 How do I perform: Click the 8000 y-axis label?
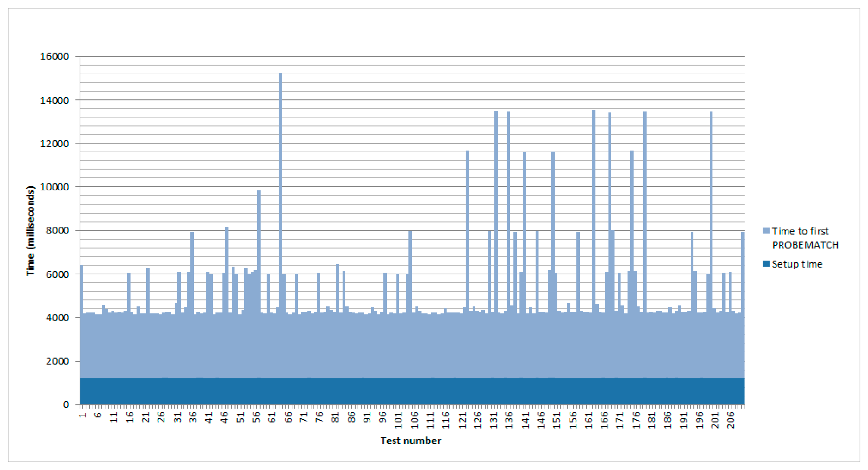[x=57, y=230]
